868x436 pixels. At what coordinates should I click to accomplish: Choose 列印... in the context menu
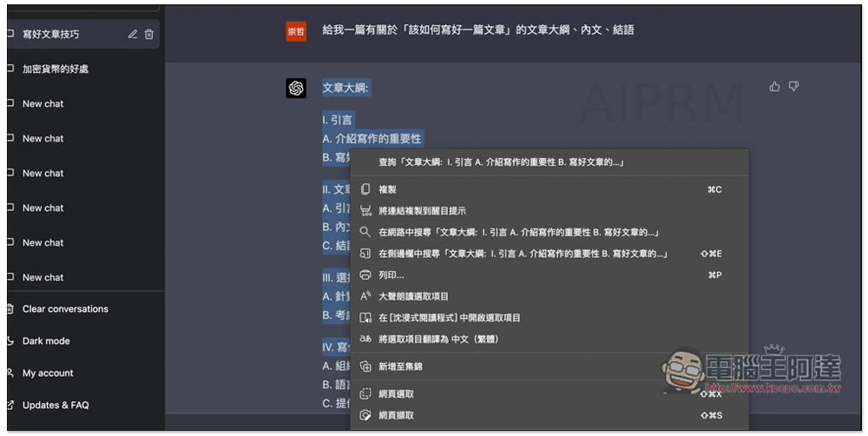391,275
